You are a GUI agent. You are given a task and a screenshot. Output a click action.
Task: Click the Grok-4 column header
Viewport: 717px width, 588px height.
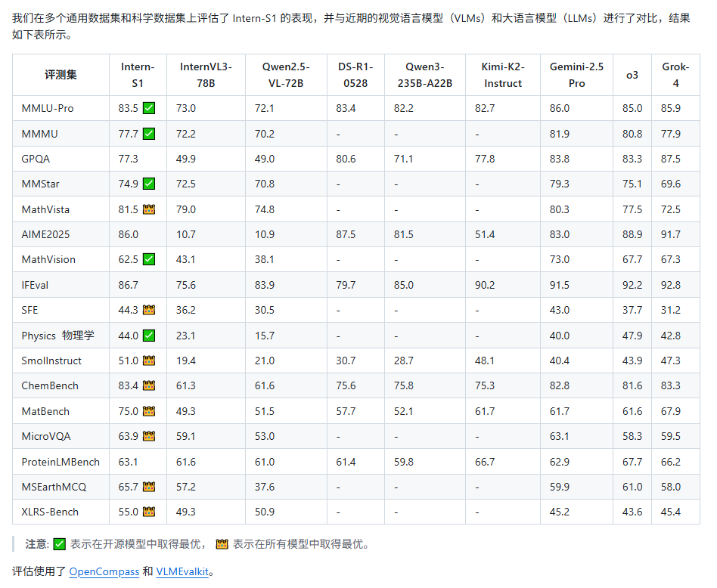click(675, 75)
